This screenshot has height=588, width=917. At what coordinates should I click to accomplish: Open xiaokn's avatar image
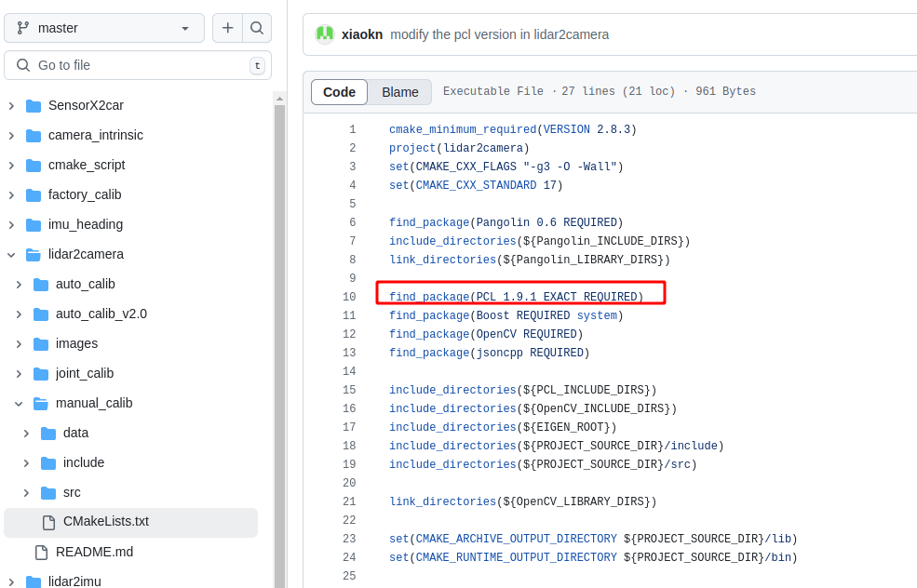tap(325, 33)
